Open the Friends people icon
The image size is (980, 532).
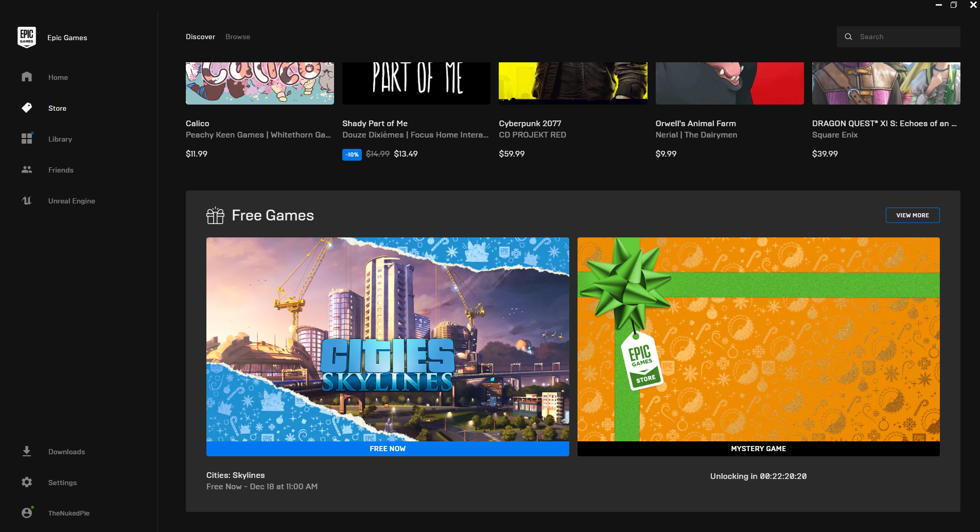click(27, 170)
